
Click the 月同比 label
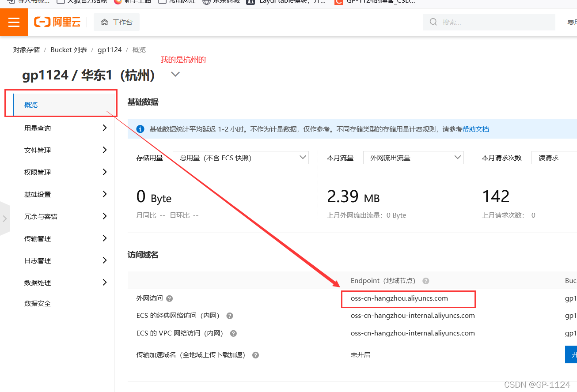tap(146, 215)
